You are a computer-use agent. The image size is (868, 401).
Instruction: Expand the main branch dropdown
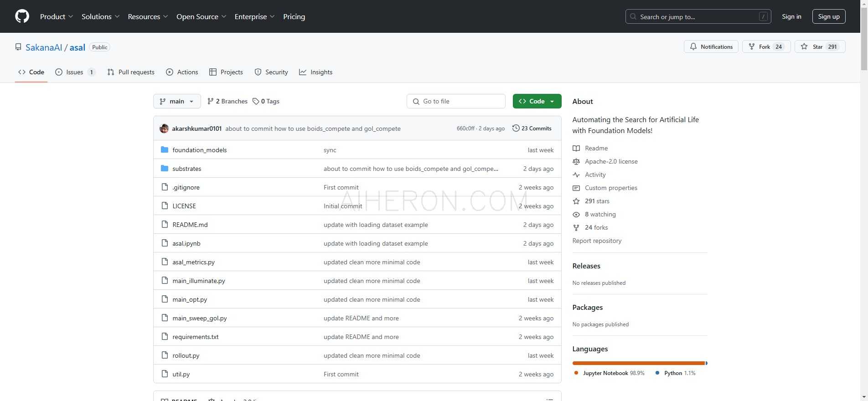177,101
